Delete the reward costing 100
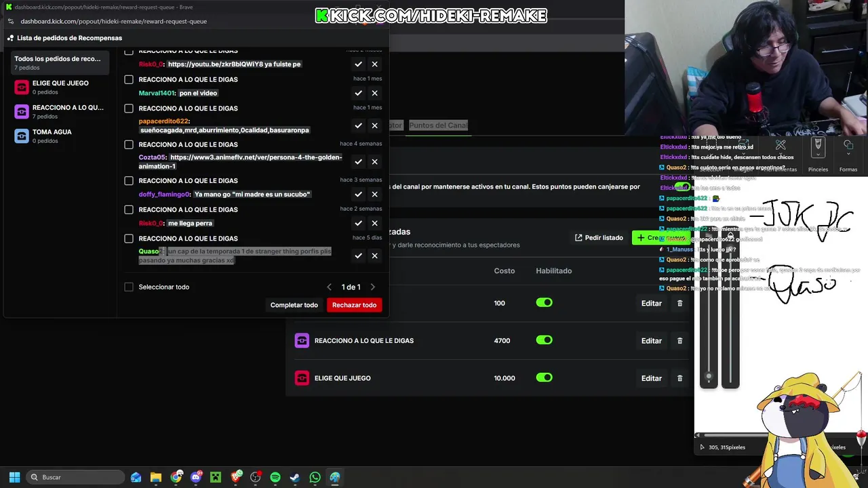 [x=679, y=303]
